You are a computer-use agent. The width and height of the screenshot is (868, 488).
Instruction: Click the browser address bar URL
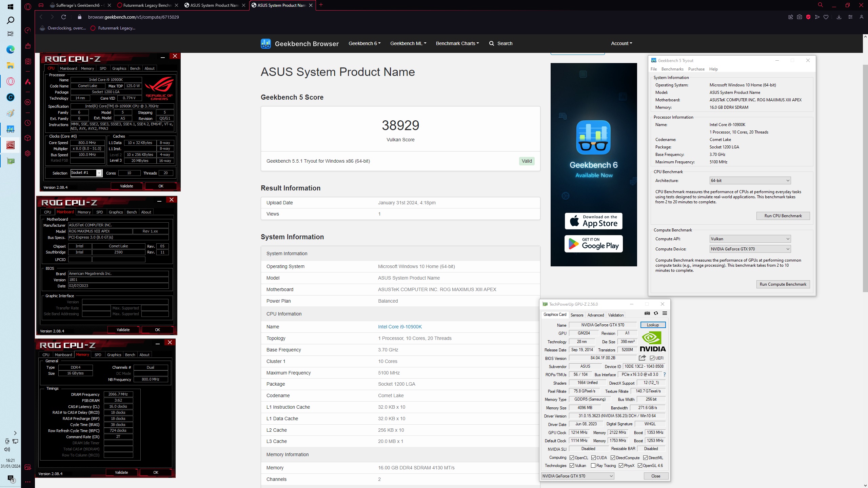[134, 17]
